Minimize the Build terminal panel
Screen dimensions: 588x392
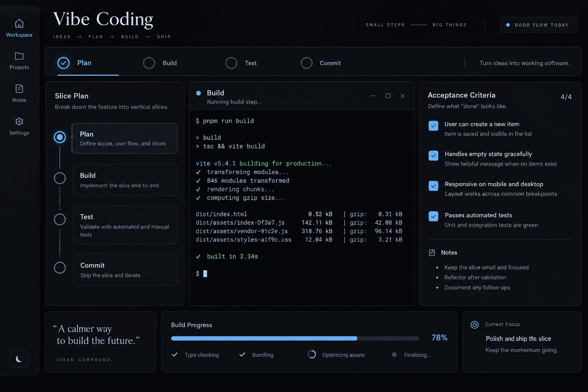373,96
